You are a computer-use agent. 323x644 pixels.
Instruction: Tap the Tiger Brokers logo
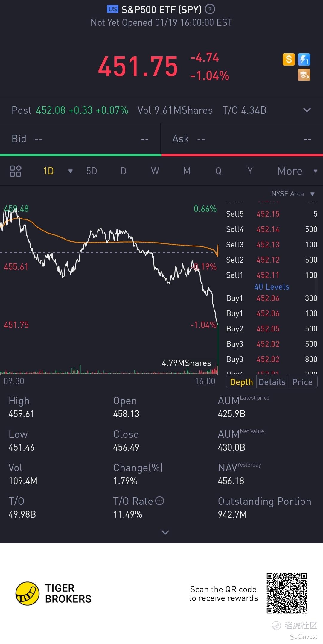[x=54, y=593]
